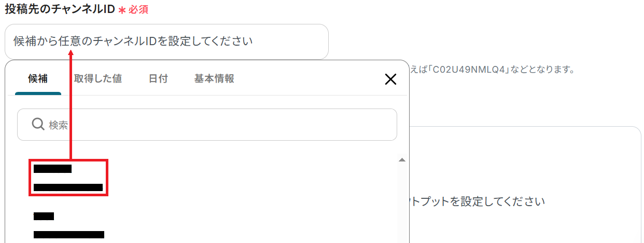644x243 pixels.
Task: Click the first candidate's top redacted name
Action: click(x=52, y=169)
